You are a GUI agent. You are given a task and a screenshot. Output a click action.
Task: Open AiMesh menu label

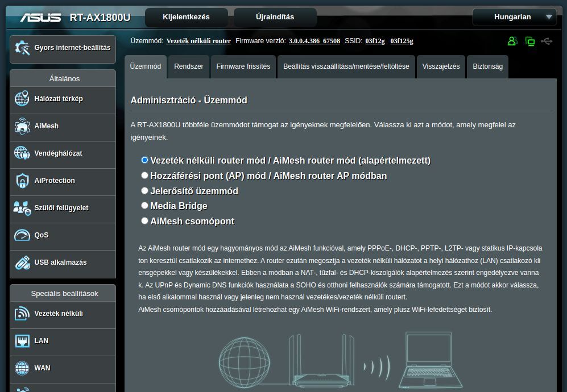tap(46, 126)
